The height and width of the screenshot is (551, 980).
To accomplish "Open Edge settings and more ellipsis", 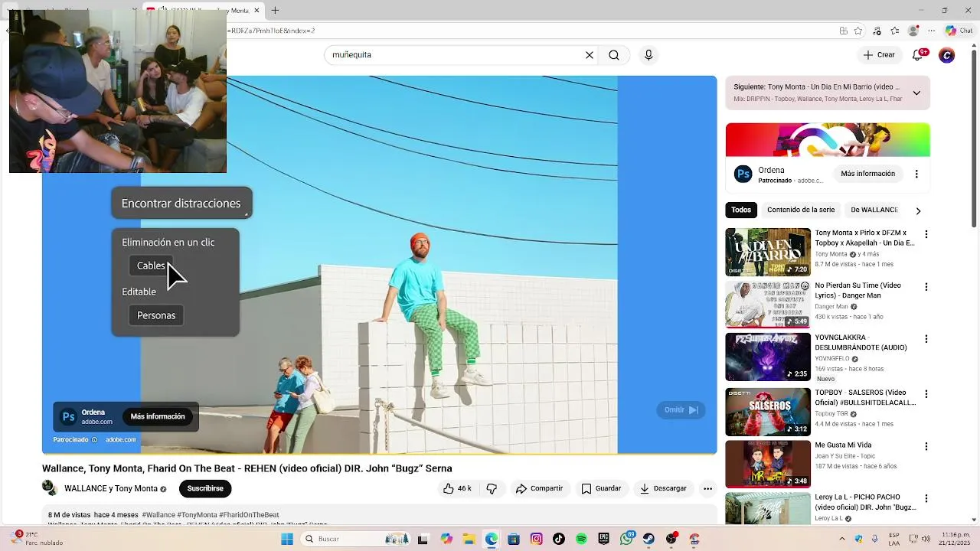I will pos(932,31).
